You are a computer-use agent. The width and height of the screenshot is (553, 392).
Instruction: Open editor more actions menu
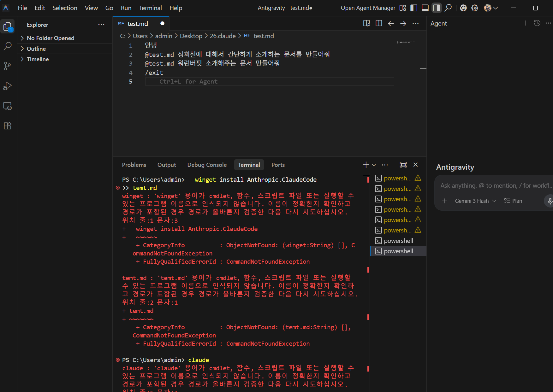415,23
